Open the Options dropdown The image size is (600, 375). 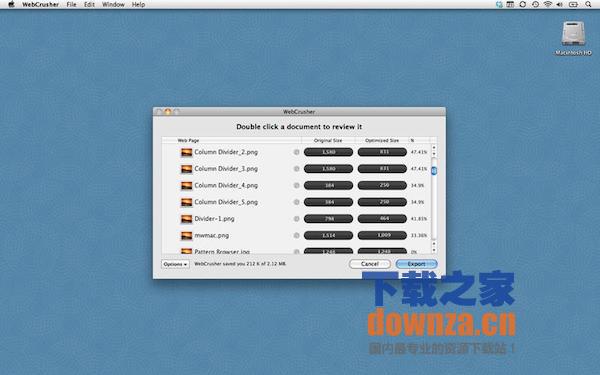pyautogui.click(x=175, y=264)
